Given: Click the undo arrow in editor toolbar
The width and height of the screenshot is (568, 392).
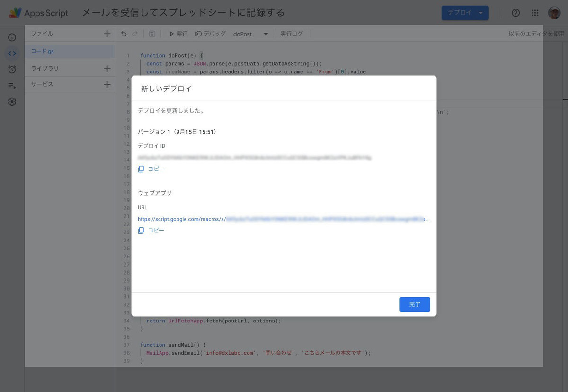Looking at the screenshot, I should 124,34.
